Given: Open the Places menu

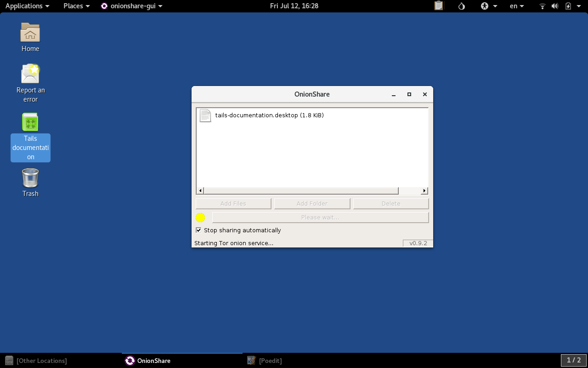Looking at the screenshot, I should pos(76,6).
